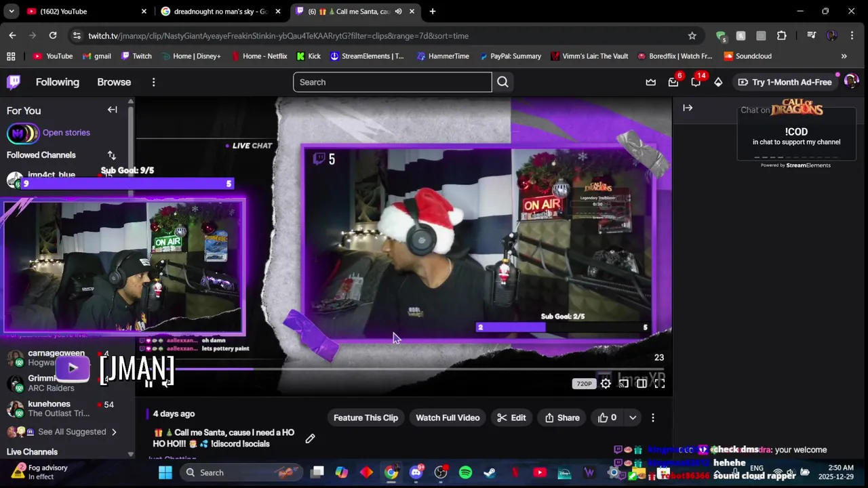Toggle fullscreen on the clip player
The image size is (868, 488).
coord(659,384)
